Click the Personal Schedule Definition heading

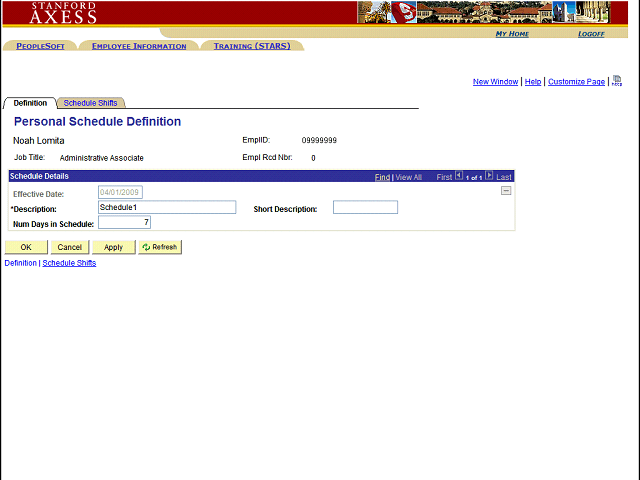click(97, 121)
